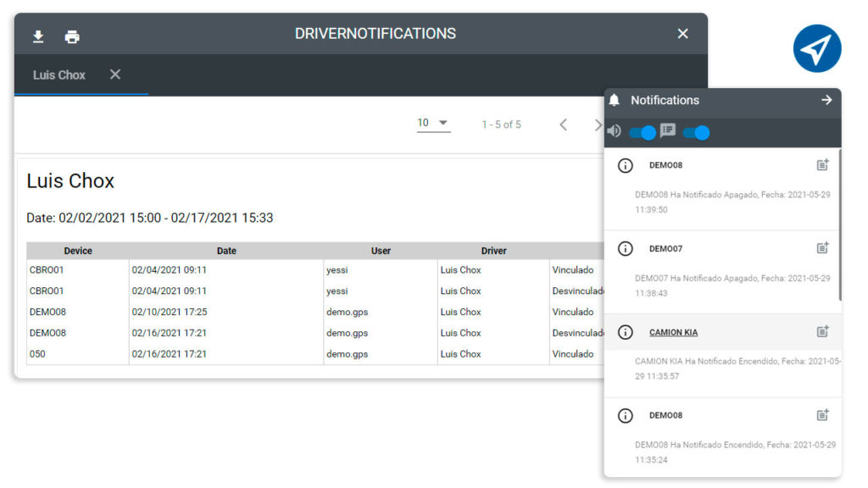Click the message popup icon
This screenshot has width=868, height=488.
(x=668, y=130)
